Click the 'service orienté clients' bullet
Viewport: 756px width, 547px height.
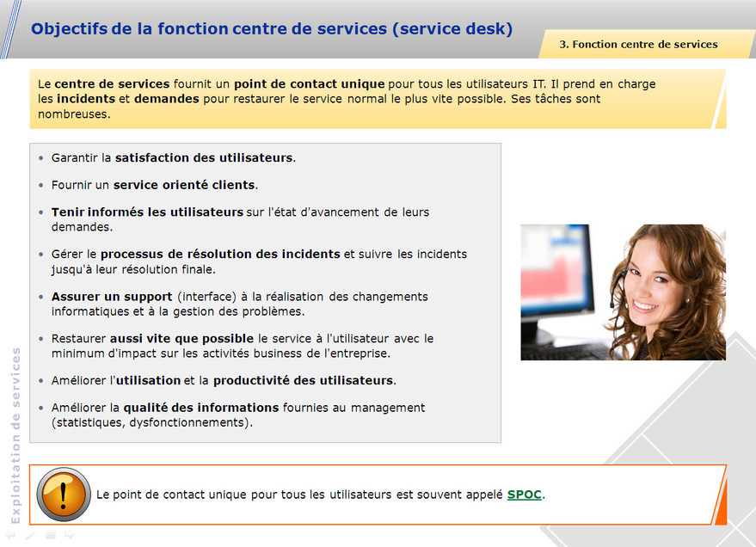coord(184,185)
